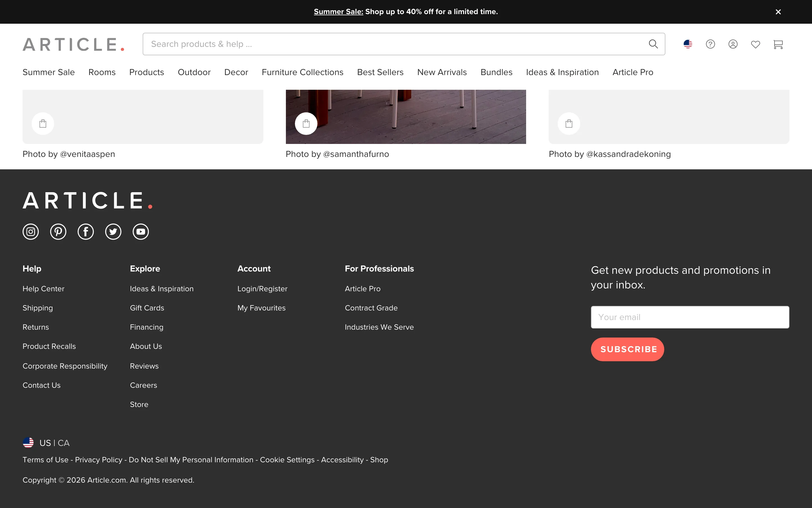812x508 pixels.
Task: Open Industries We Serve link
Action: 379,327
